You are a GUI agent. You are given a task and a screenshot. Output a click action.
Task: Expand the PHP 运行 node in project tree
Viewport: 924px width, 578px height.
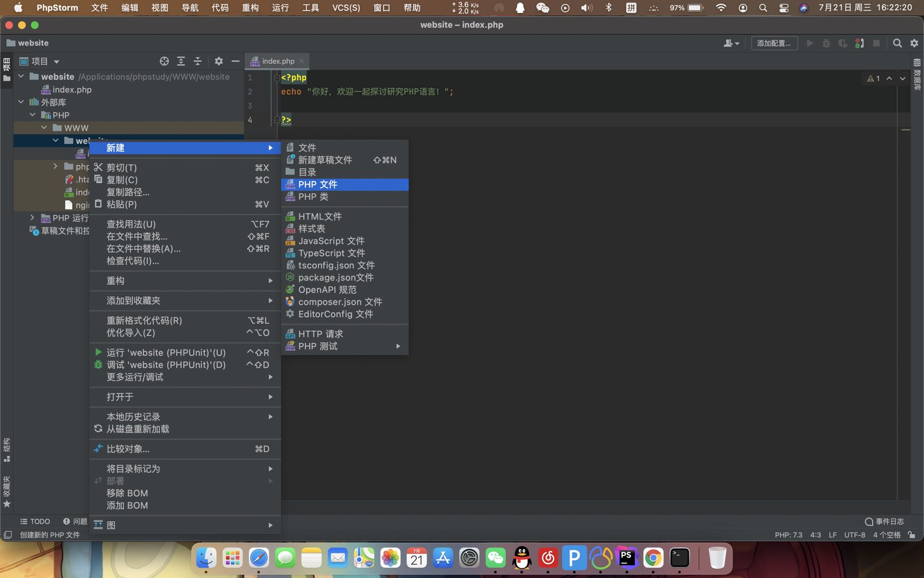(33, 217)
